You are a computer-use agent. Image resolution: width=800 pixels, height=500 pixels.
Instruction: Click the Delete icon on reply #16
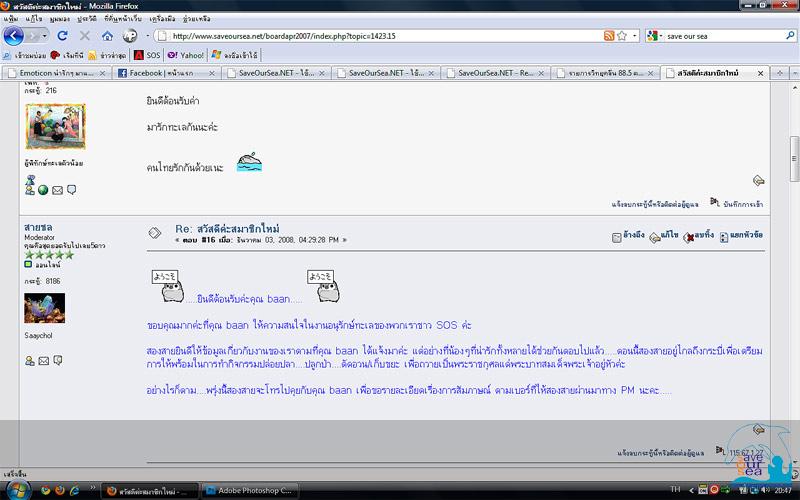(x=688, y=236)
